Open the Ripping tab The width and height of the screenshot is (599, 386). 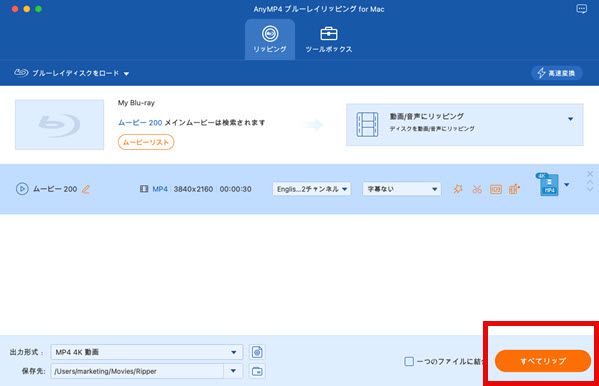click(x=270, y=39)
